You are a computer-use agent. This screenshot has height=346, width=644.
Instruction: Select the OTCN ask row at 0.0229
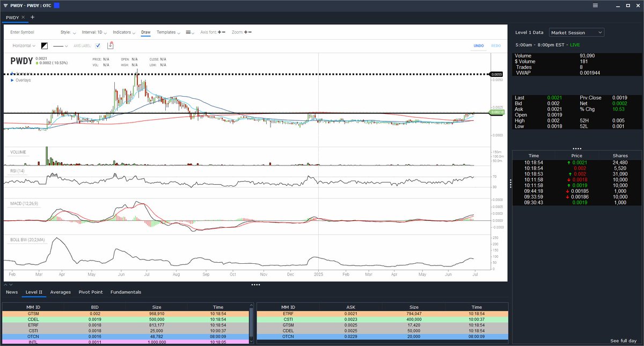point(382,336)
